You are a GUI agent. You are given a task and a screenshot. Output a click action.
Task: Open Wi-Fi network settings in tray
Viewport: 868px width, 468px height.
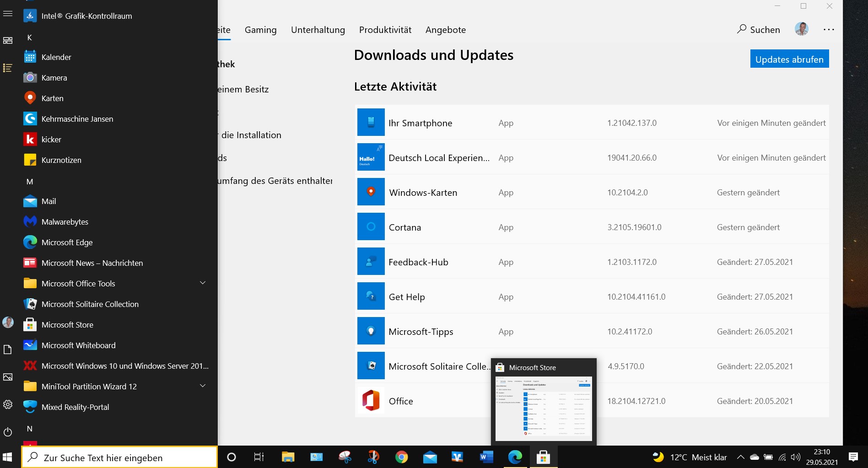(x=782, y=457)
